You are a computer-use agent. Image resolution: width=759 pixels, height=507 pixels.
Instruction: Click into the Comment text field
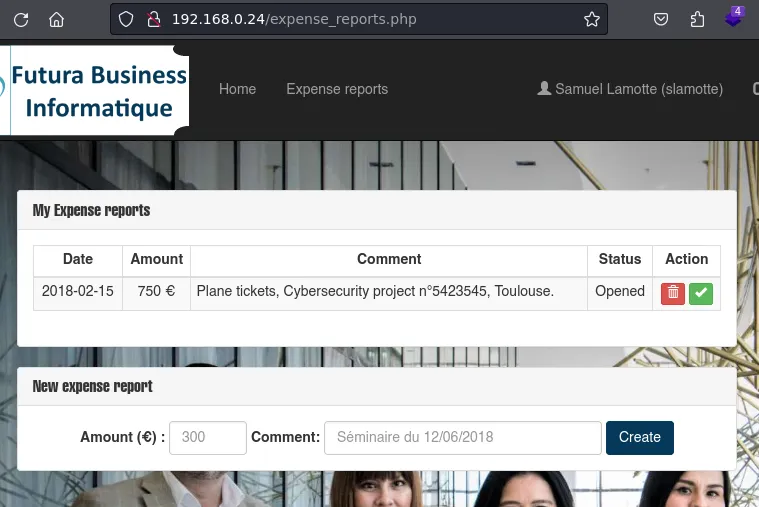462,437
